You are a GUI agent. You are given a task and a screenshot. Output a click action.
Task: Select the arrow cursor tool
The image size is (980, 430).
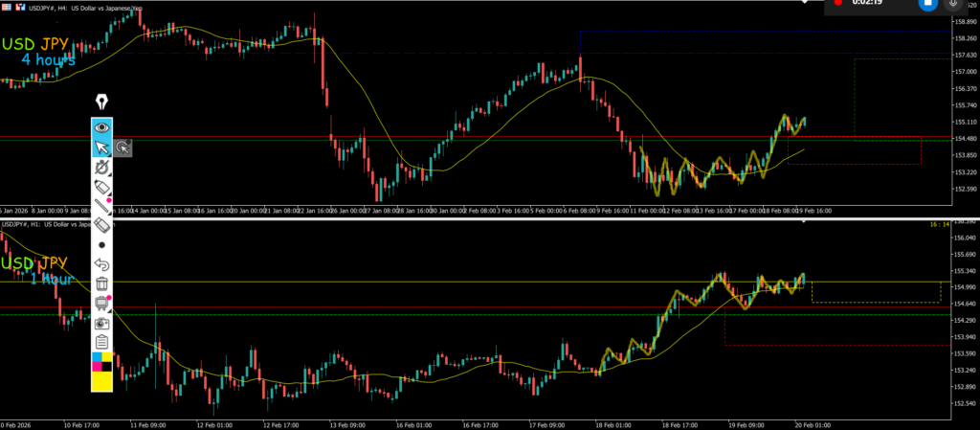pos(101,147)
